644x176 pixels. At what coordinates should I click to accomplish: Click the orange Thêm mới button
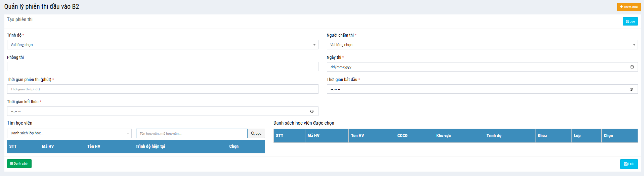point(629,7)
